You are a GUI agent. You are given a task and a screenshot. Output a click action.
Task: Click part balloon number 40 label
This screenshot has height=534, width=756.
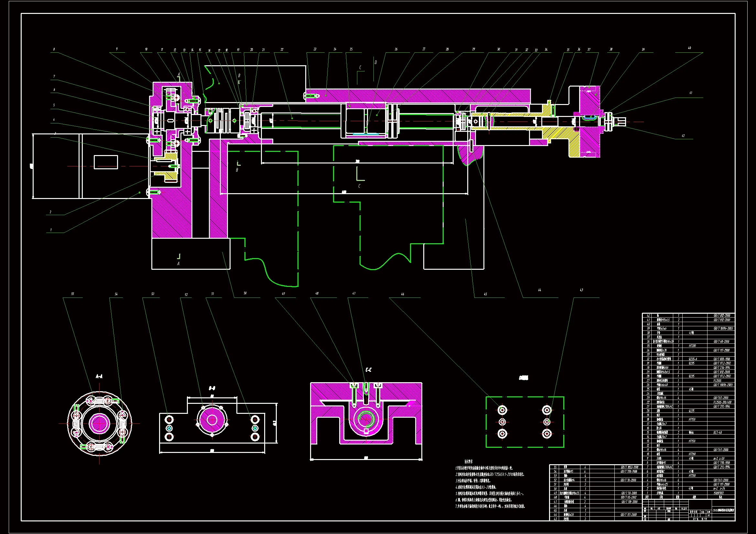pos(689,48)
